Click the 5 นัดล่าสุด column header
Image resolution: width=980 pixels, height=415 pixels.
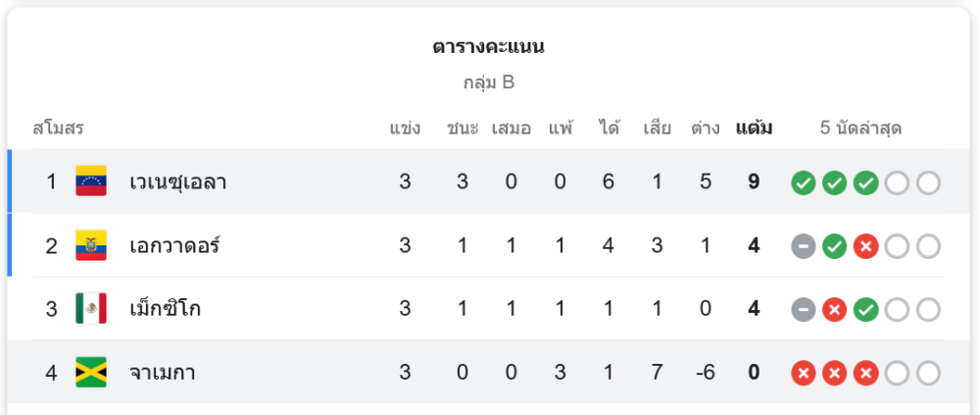[x=860, y=129]
